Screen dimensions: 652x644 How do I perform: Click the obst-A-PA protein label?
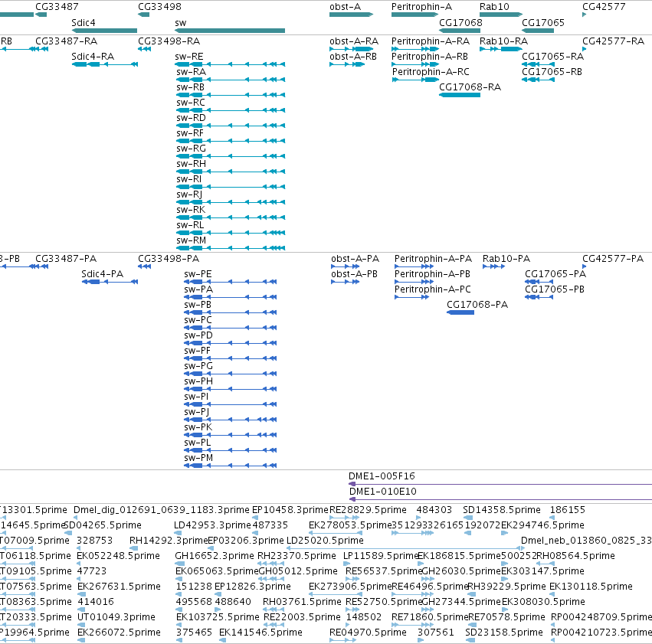click(x=355, y=259)
